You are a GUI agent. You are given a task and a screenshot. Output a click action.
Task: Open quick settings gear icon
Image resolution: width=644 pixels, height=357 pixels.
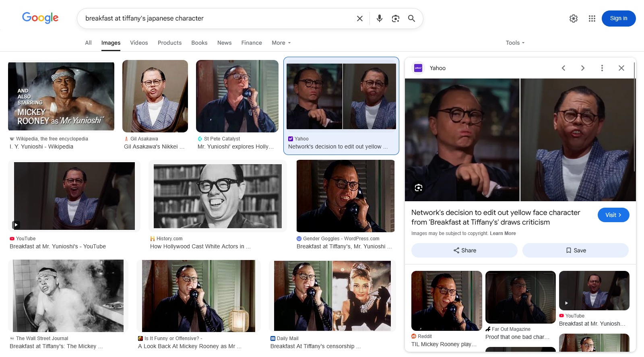pos(574,19)
